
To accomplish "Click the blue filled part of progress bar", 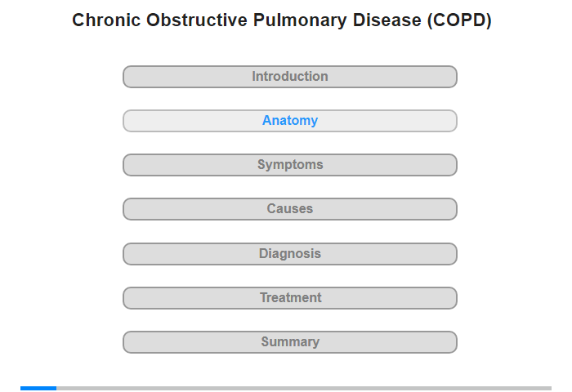I will click(38, 389).
